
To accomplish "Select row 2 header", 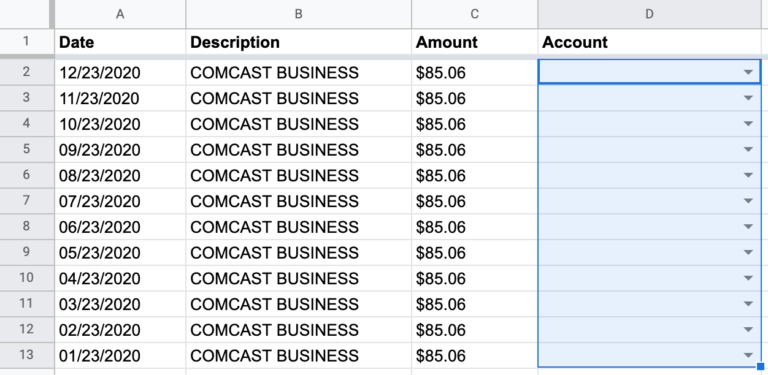I will pos(26,72).
